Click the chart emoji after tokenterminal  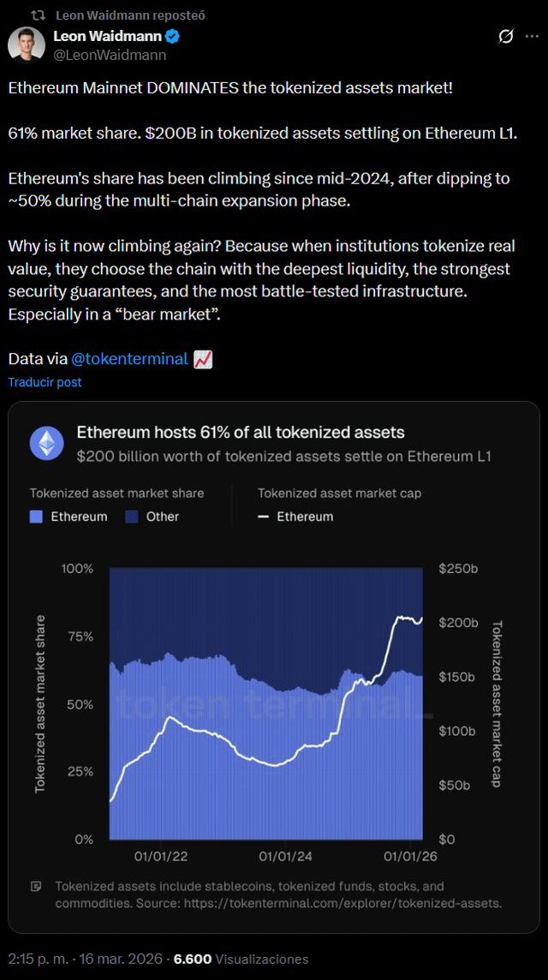(203, 359)
